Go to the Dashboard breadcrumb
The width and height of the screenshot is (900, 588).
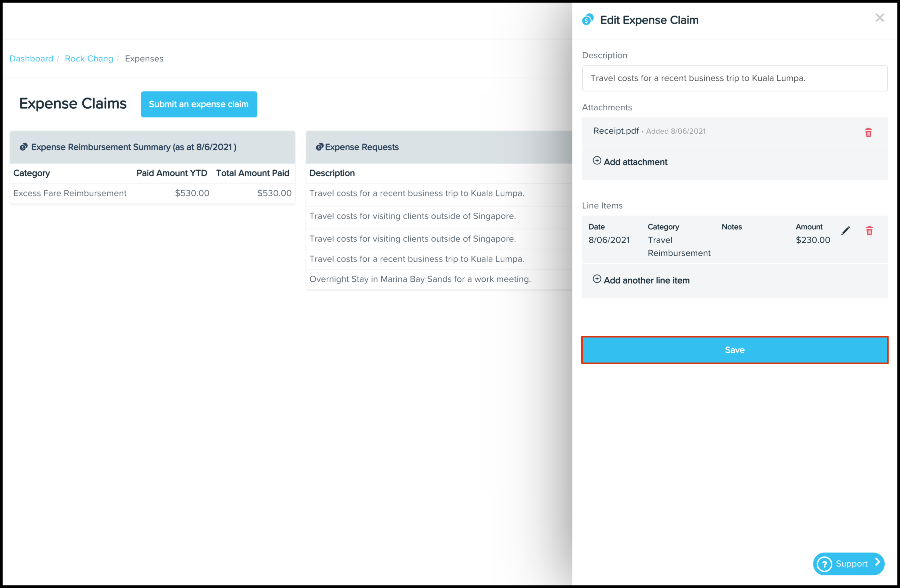(31, 59)
